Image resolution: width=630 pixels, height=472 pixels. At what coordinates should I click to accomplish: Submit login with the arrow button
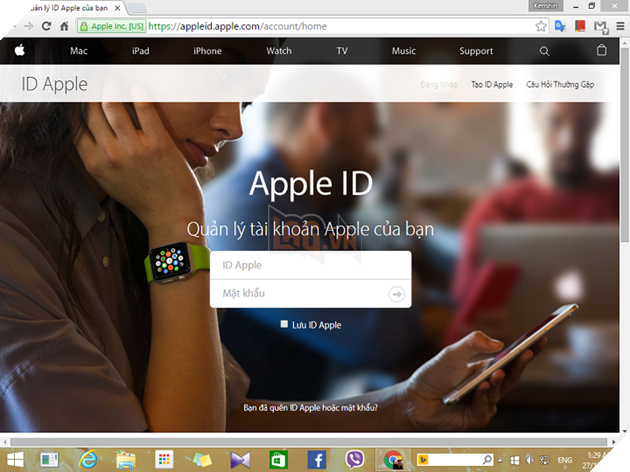pyautogui.click(x=397, y=294)
